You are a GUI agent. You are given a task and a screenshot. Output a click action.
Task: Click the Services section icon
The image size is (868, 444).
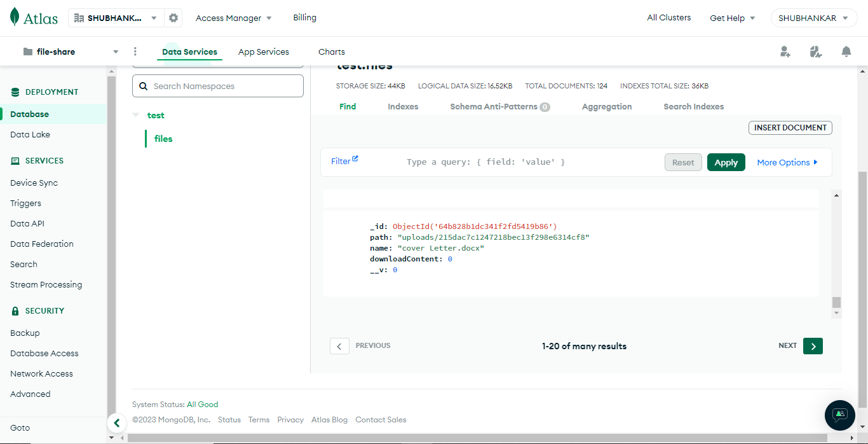tap(15, 161)
